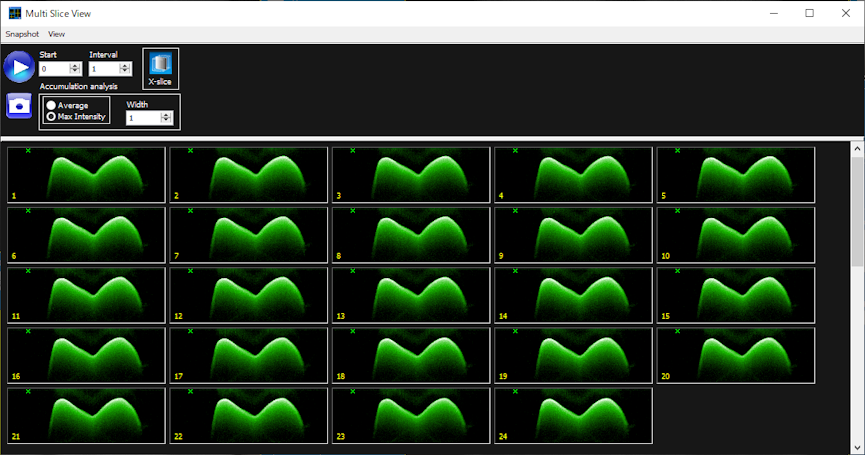865x455 pixels.
Task: Click into the Interval input field
Action: click(103, 69)
